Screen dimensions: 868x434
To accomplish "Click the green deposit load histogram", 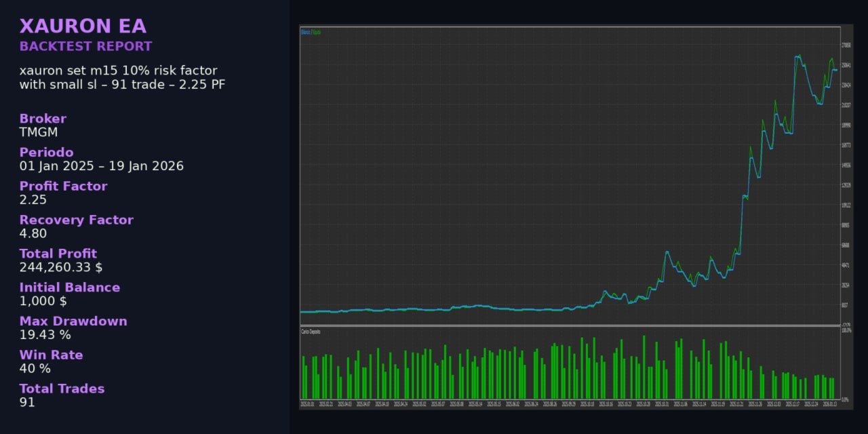I will [570, 363].
